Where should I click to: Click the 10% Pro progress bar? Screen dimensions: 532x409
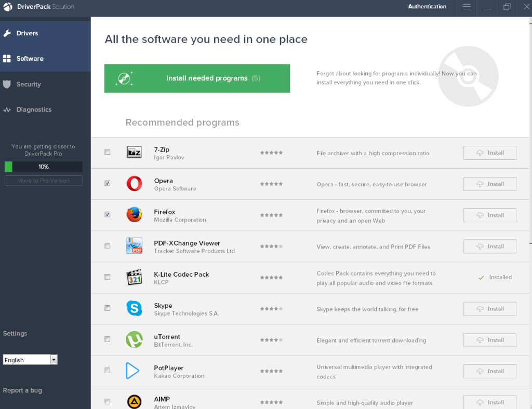click(43, 167)
